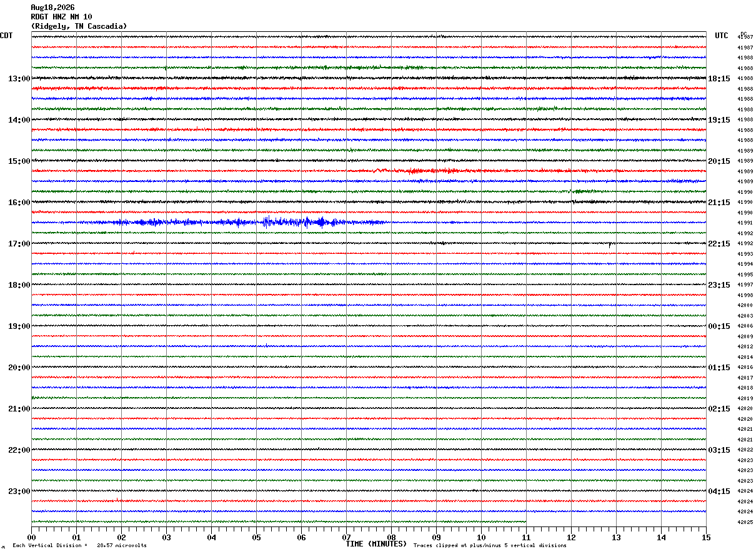Select the Aug18,2026 date header
Viewport: 756px width, 554px height.
pyautogui.click(x=52, y=8)
